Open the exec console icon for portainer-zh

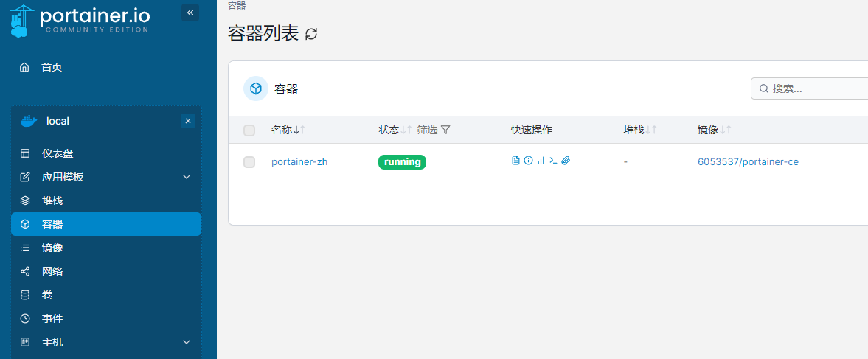tap(553, 161)
